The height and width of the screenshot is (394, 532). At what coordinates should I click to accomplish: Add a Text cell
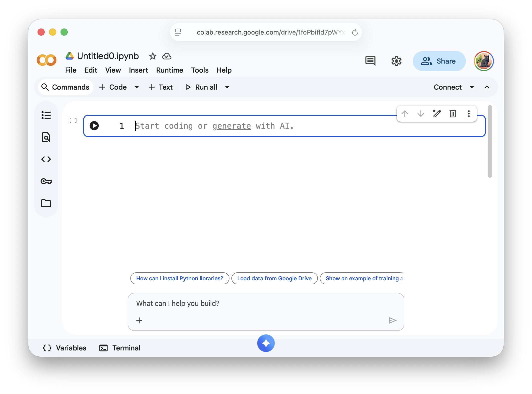(161, 87)
